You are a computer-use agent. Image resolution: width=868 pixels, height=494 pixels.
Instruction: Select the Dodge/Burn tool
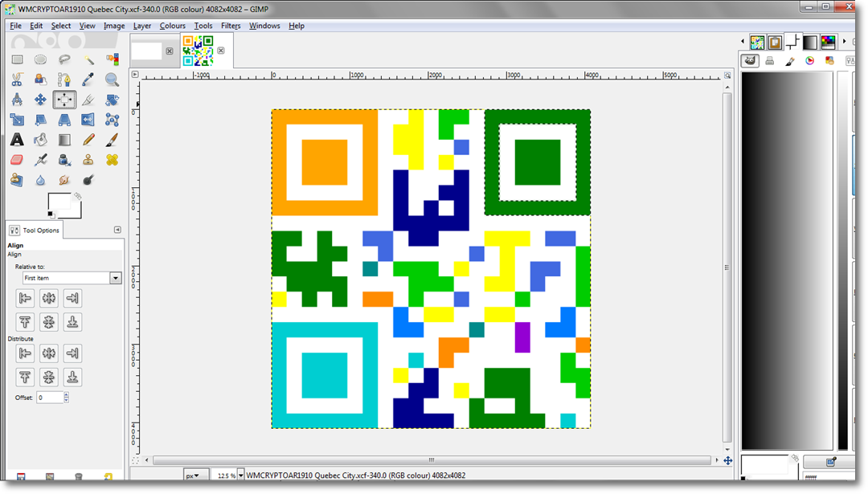coord(88,180)
